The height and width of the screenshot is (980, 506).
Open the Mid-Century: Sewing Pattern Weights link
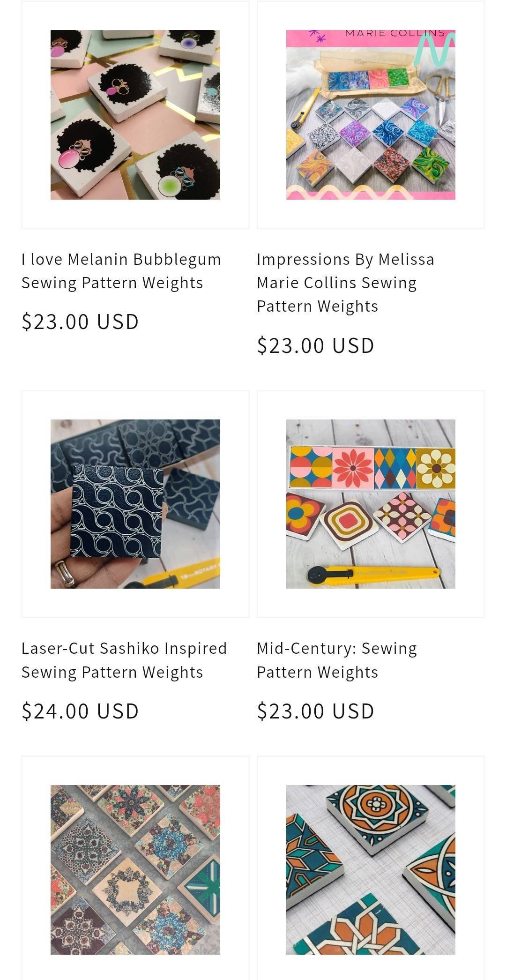337,660
